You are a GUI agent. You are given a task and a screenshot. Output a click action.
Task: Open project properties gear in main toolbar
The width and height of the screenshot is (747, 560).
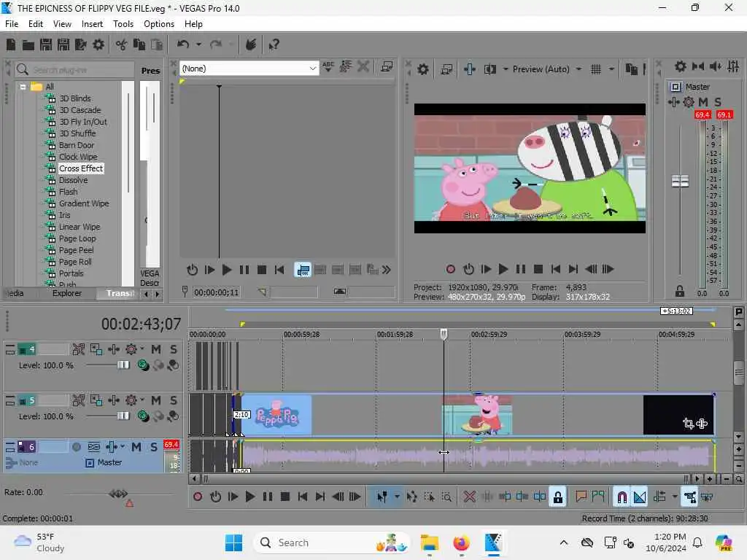pyautogui.click(x=98, y=44)
